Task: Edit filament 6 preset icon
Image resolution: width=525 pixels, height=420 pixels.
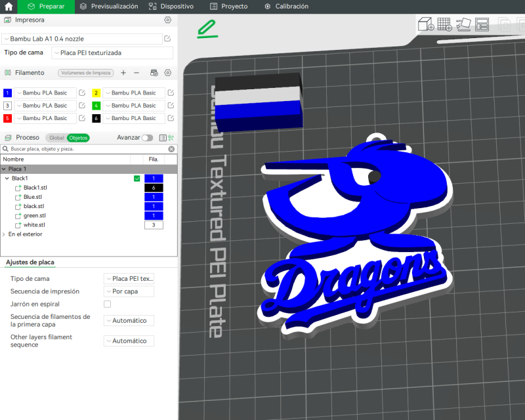Action: click(171, 118)
